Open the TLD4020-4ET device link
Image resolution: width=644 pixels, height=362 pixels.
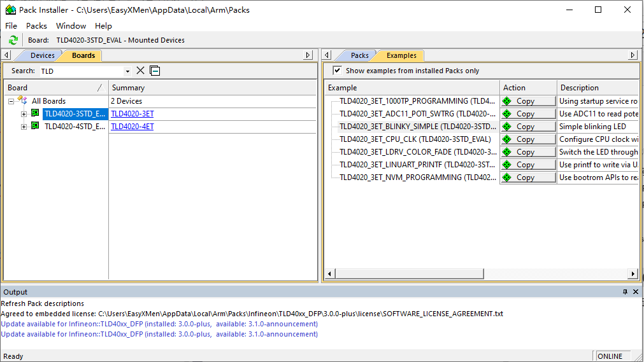coord(132,127)
